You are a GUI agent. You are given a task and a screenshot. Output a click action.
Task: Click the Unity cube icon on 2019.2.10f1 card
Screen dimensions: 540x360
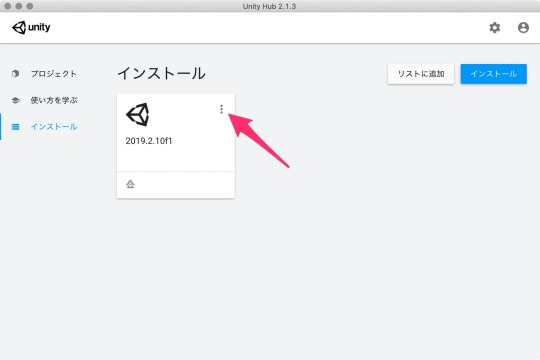coord(138,115)
